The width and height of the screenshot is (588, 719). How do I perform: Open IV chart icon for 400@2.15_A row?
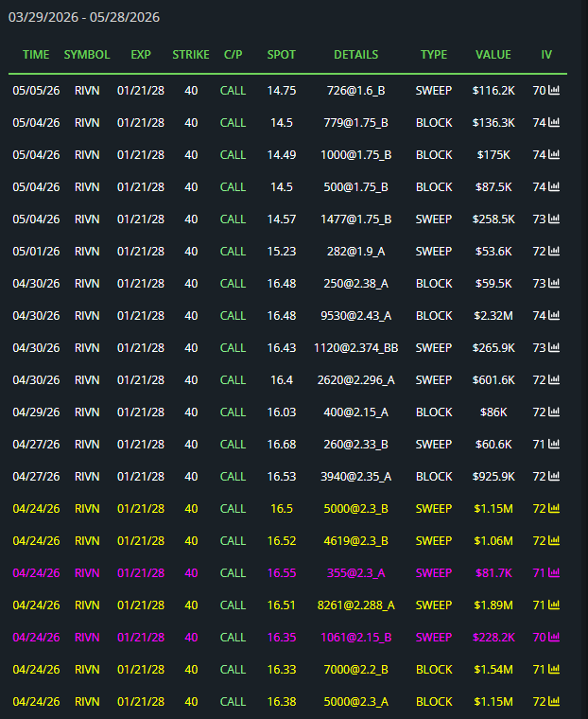point(554,412)
